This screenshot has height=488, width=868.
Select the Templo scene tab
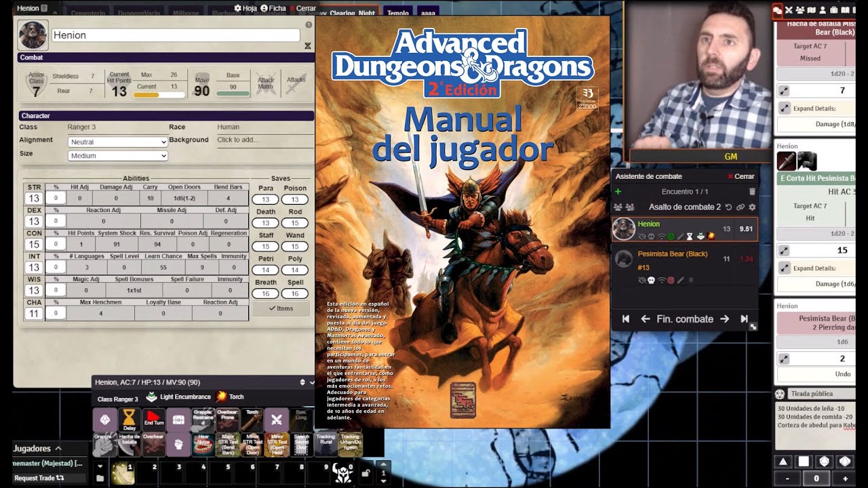coord(398,12)
